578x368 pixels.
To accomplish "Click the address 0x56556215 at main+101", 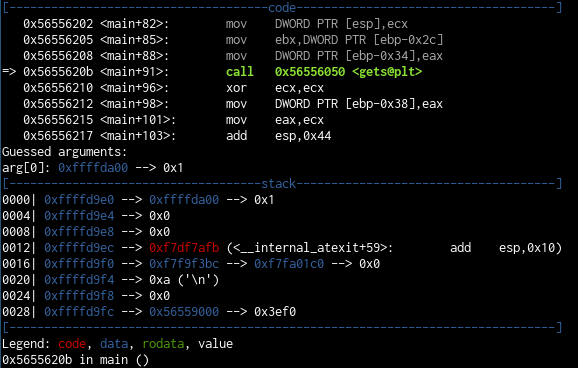I will coord(58,120).
